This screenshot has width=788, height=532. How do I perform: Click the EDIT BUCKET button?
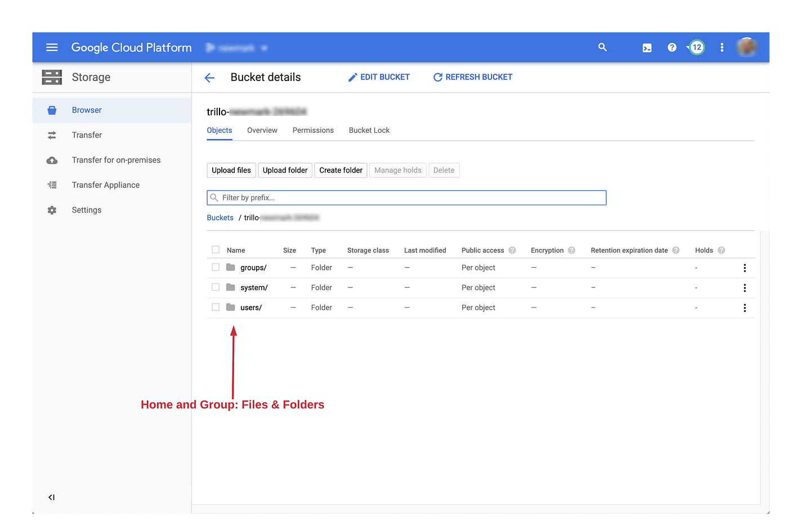click(x=379, y=77)
